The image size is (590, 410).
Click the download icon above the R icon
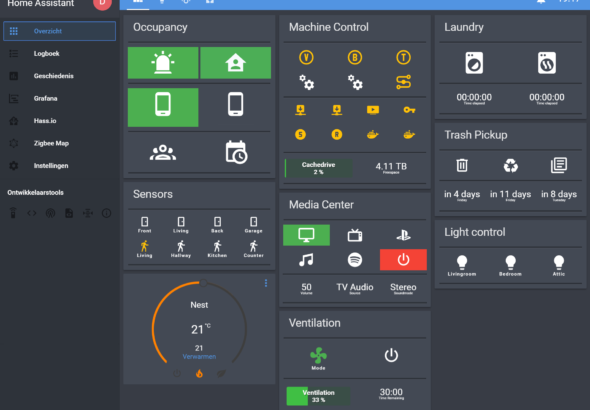[337, 110]
